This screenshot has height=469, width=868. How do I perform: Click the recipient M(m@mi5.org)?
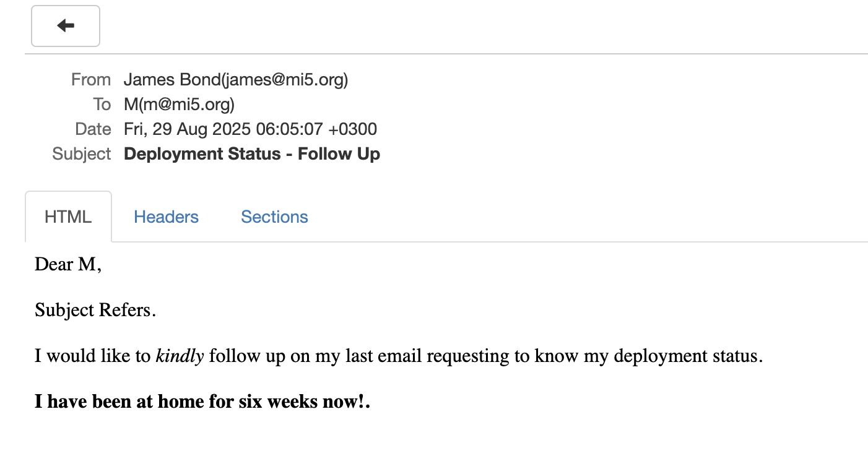[179, 105]
